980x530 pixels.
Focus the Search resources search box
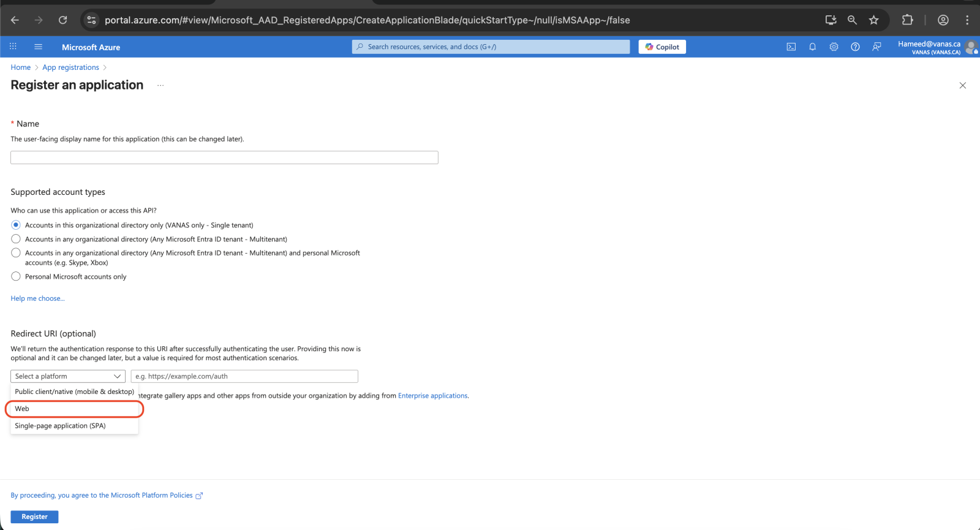tap(491, 47)
